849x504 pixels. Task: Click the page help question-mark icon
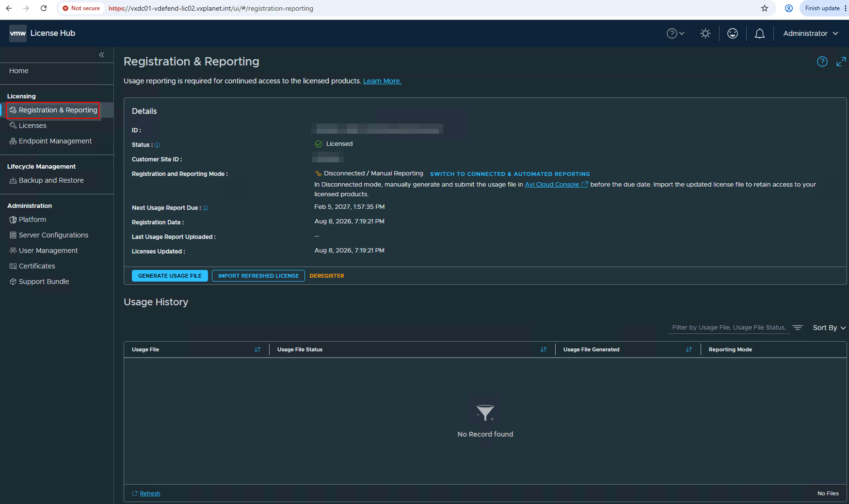tap(822, 62)
